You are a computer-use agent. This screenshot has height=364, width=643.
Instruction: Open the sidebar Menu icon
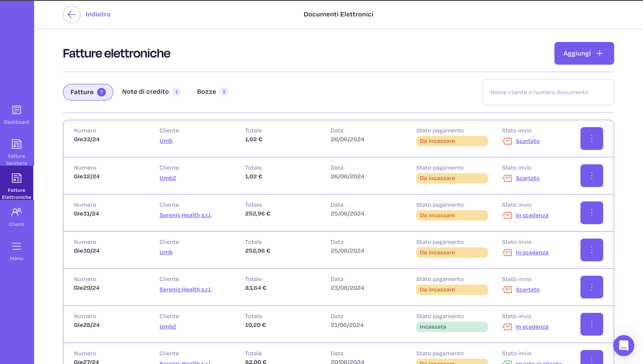pyautogui.click(x=17, y=251)
